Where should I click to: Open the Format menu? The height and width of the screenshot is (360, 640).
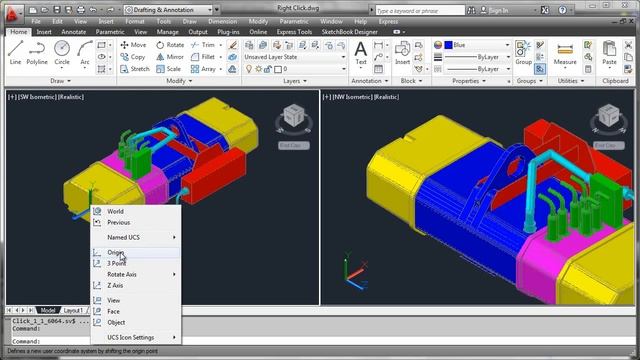(x=135, y=21)
